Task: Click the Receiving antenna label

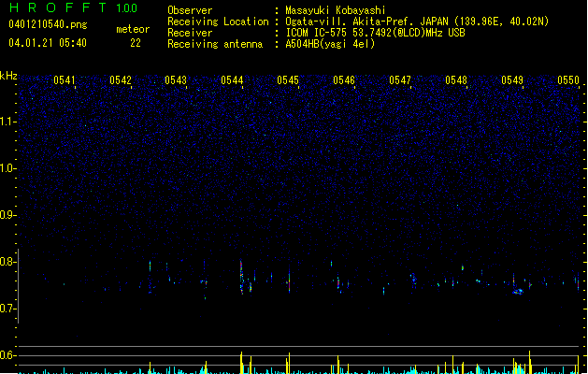Action: (x=215, y=44)
